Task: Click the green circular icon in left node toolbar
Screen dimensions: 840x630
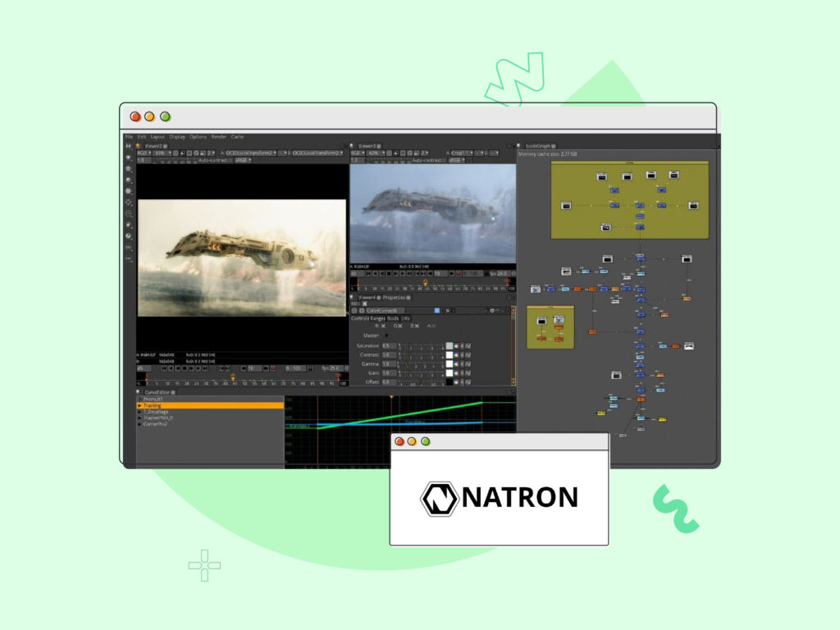Action: 129,235
